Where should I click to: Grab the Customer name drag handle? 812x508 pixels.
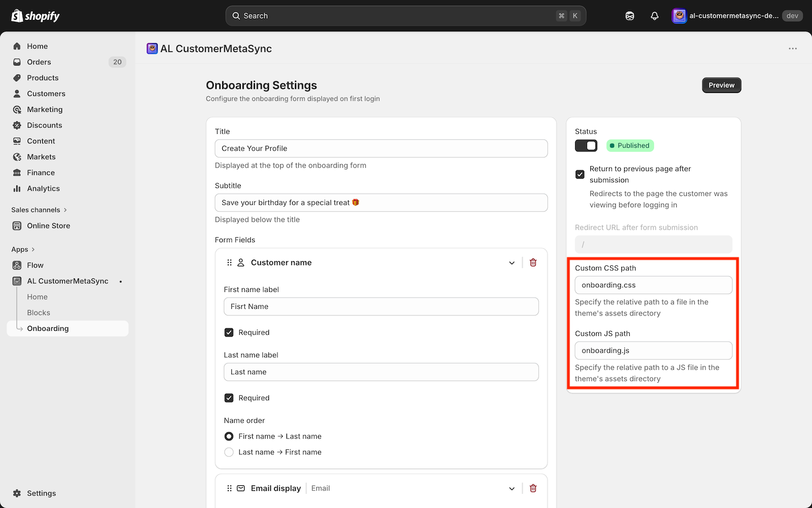tap(230, 262)
